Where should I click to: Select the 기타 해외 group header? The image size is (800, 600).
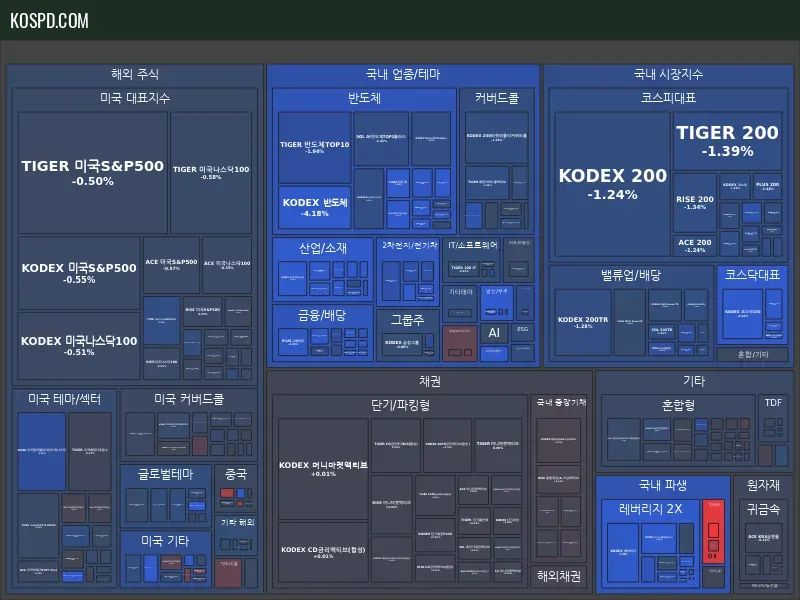pyautogui.click(x=237, y=522)
